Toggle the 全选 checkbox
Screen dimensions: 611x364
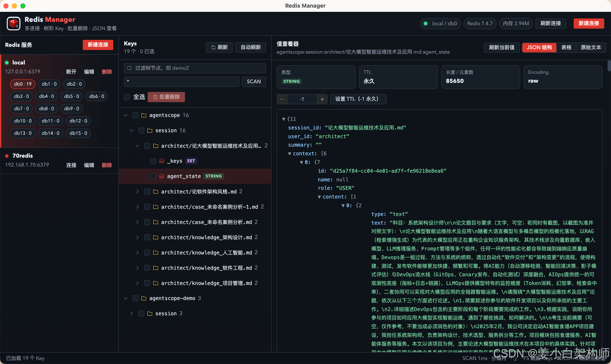click(127, 97)
